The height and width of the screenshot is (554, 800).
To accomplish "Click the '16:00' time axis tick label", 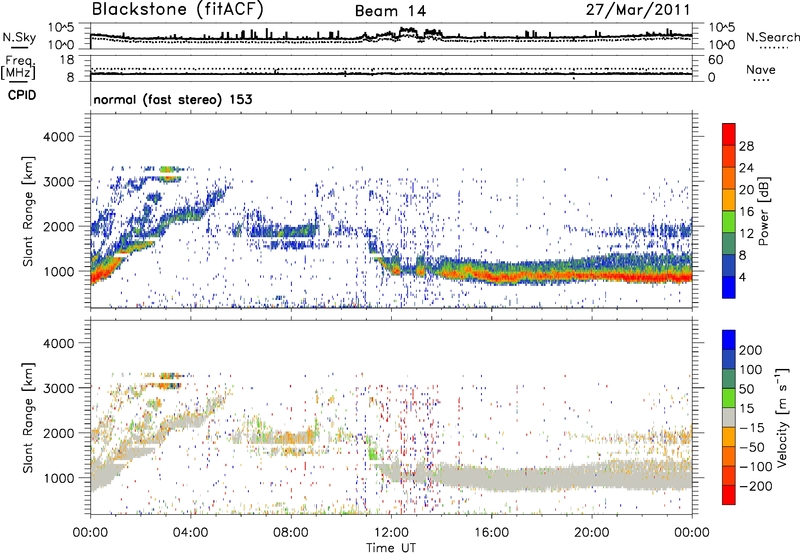I will coord(491,533).
